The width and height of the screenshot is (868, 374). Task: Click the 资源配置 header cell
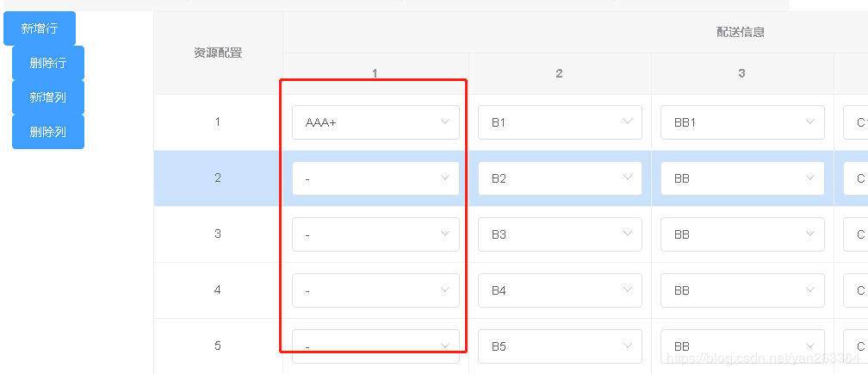[218, 53]
